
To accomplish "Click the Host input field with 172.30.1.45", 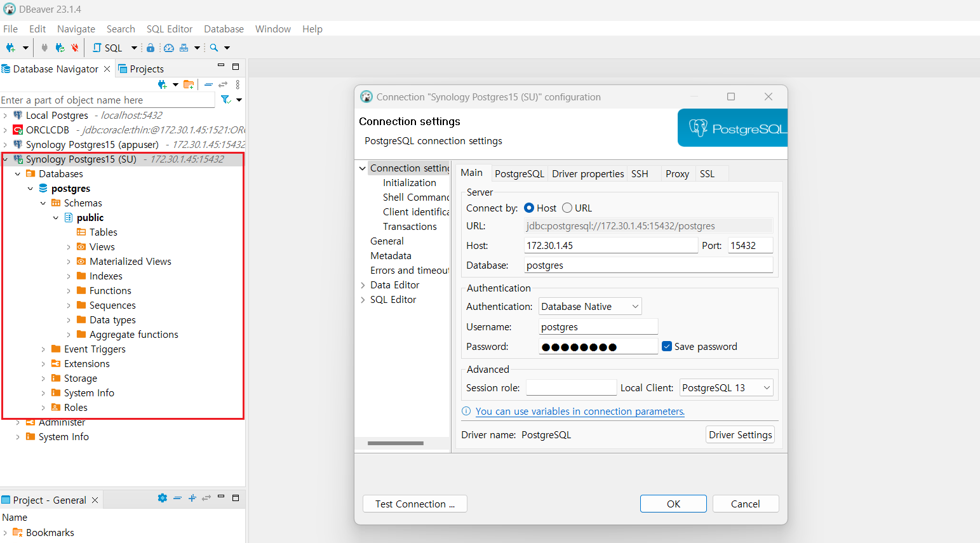I will [x=611, y=246].
